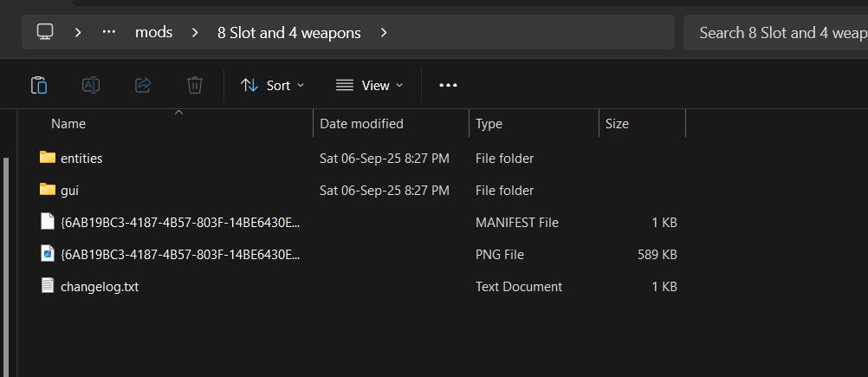This screenshot has width=868, height=377.
Task: Click the Rename icon in toolbar
Action: (x=91, y=85)
